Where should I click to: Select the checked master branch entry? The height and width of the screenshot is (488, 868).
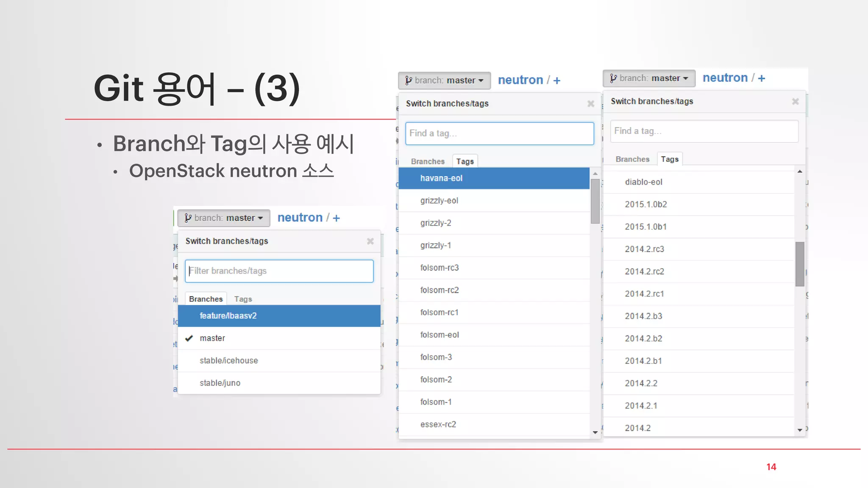click(212, 338)
